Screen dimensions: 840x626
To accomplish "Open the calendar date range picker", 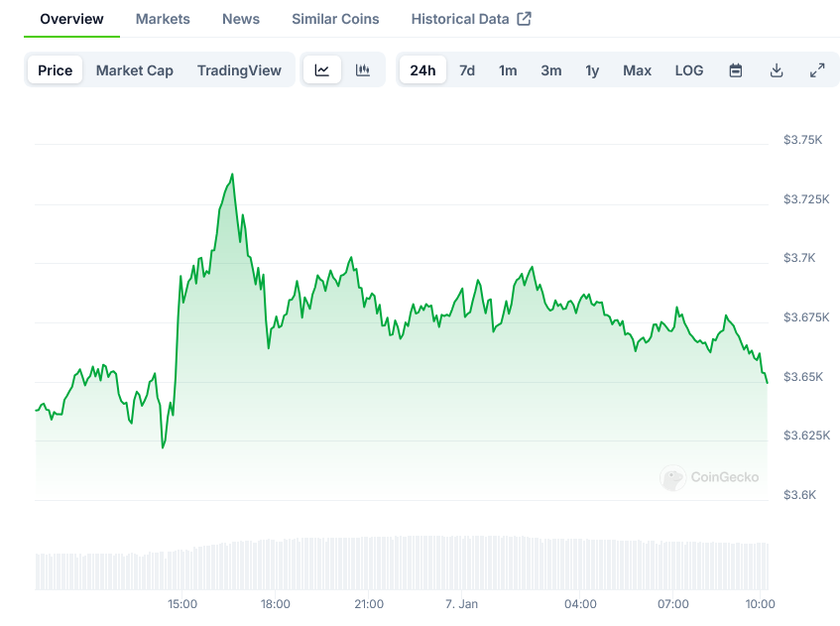I will (x=736, y=70).
